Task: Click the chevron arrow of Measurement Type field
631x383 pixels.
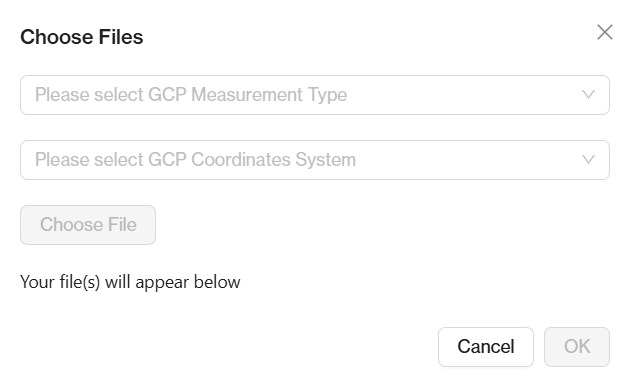Action: pos(588,95)
